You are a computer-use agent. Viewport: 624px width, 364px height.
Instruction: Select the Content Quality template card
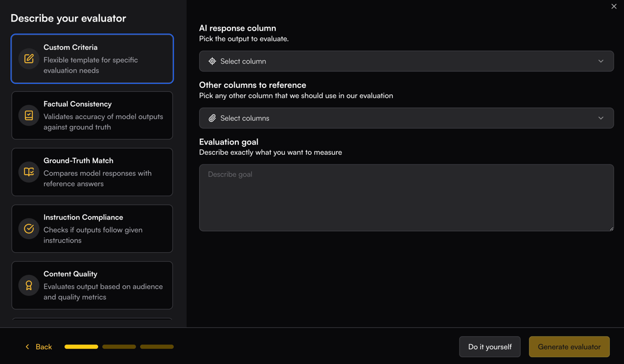point(92,285)
